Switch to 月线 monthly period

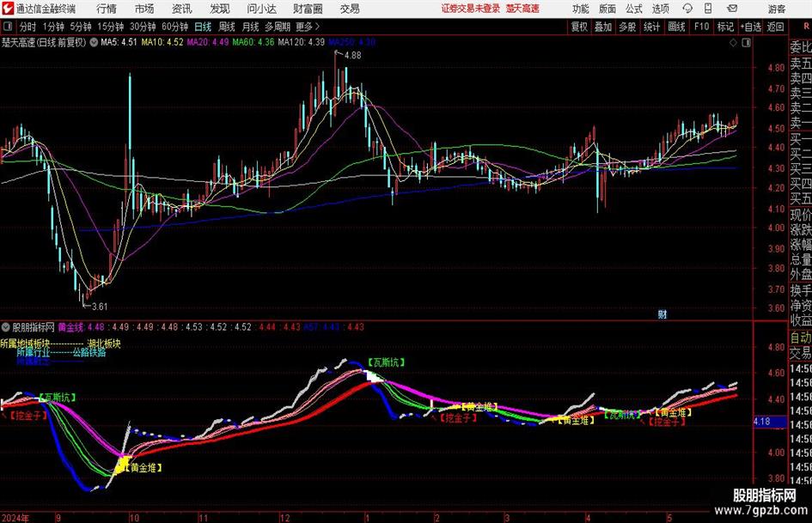(251, 27)
